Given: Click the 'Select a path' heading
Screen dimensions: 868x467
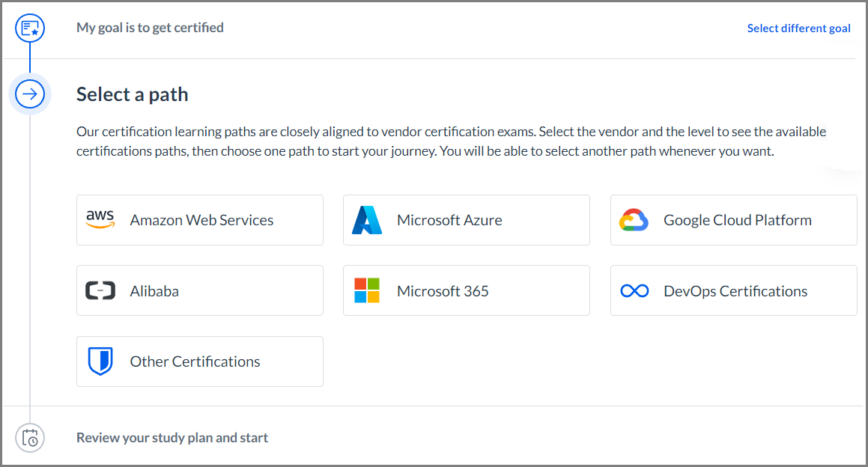Looking at the screenshot, I should click(133, 94).
